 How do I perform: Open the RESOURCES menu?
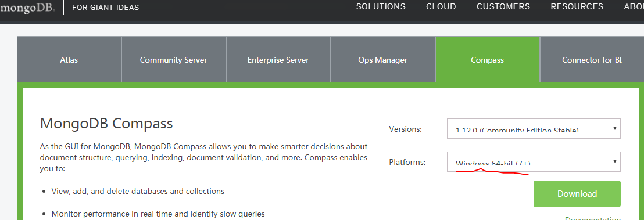click(x=577, y=6)
